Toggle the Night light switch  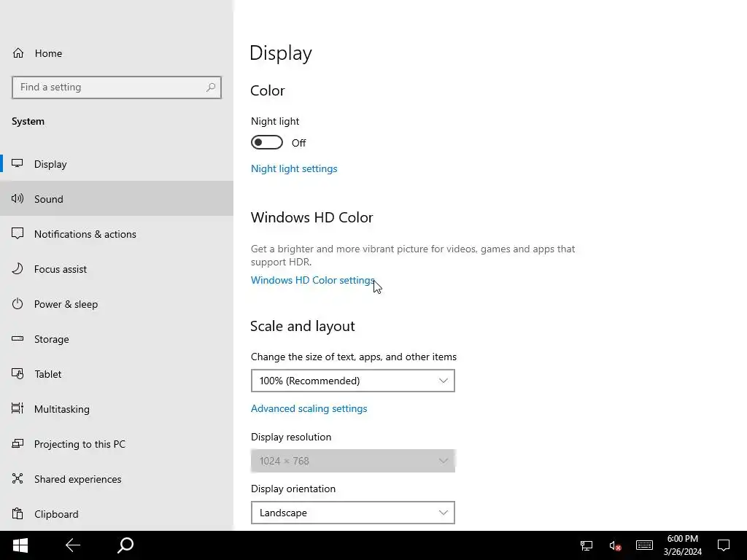coord(267,142)
